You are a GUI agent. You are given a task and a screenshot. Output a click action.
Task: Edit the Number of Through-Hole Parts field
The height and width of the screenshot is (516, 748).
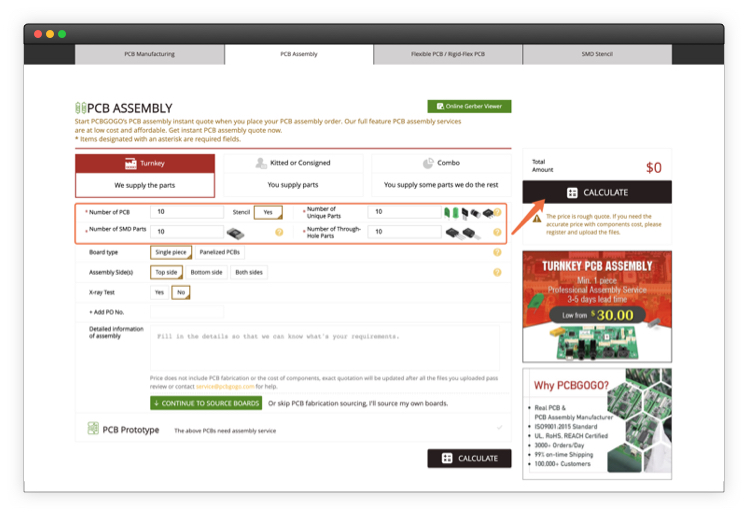(404, 232)
